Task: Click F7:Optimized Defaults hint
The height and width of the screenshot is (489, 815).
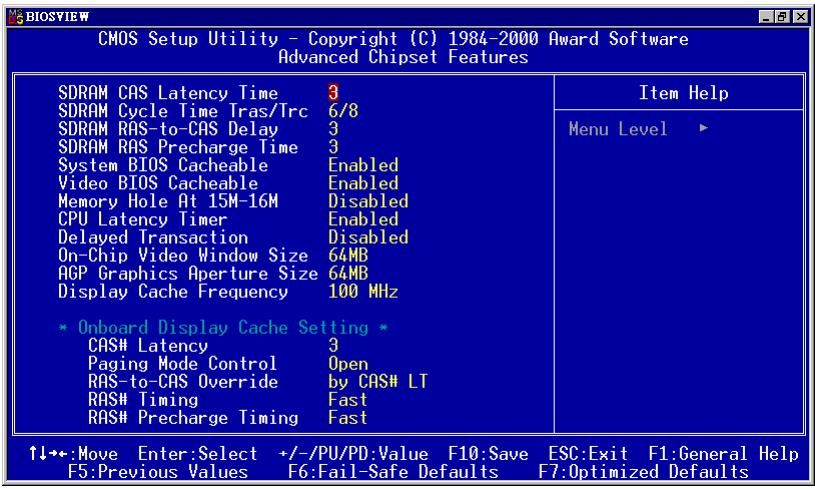Action: (x=643, y=472)
